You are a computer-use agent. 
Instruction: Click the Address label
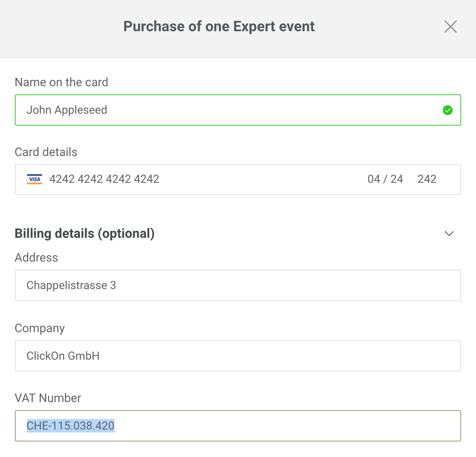[36, 257]
